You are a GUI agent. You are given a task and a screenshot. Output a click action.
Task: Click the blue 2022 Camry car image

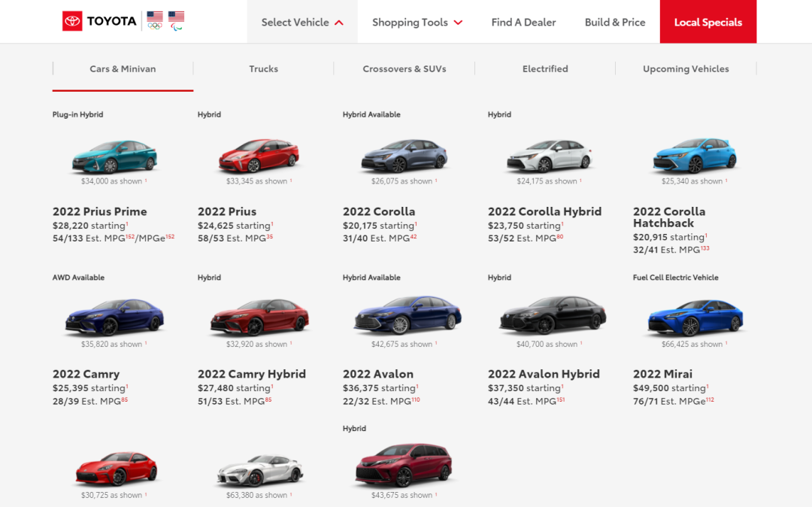[114, 317]
